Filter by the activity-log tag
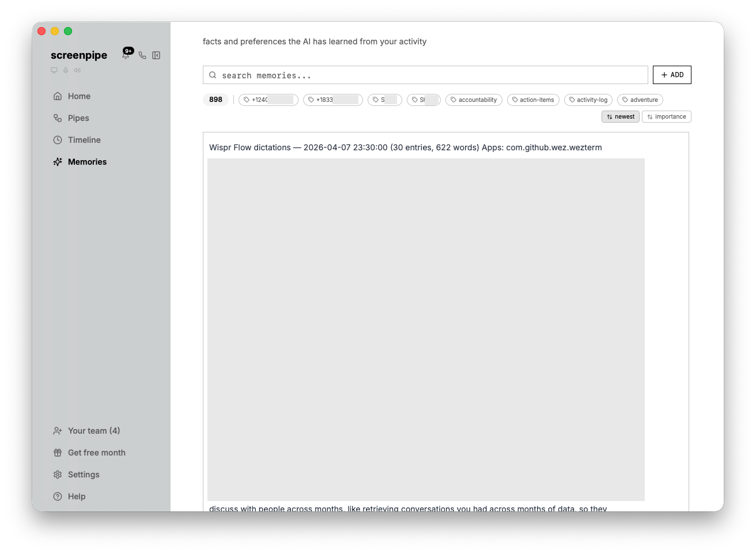This screenshot has width=756, height=554. click(x=588, y=100)
